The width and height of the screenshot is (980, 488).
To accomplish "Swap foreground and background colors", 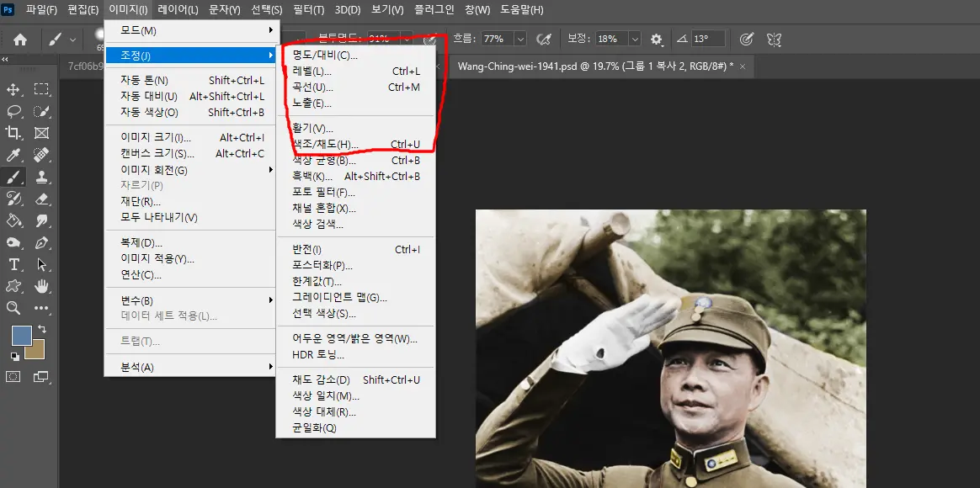I will (42, 329).
